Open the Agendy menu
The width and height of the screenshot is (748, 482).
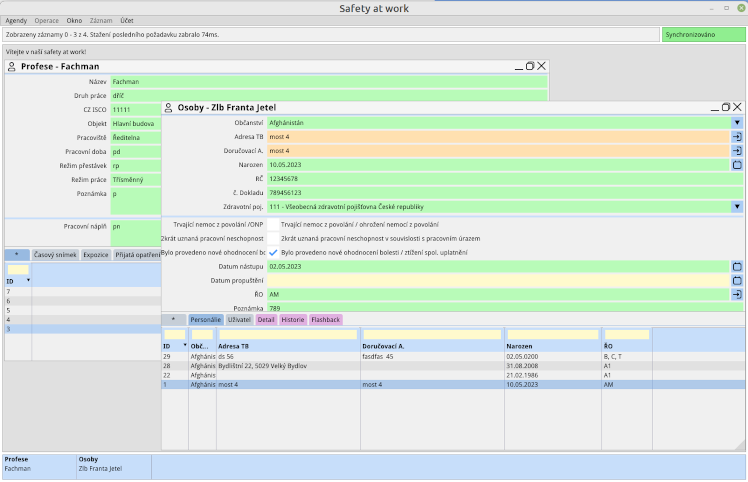tap(16, 21)
